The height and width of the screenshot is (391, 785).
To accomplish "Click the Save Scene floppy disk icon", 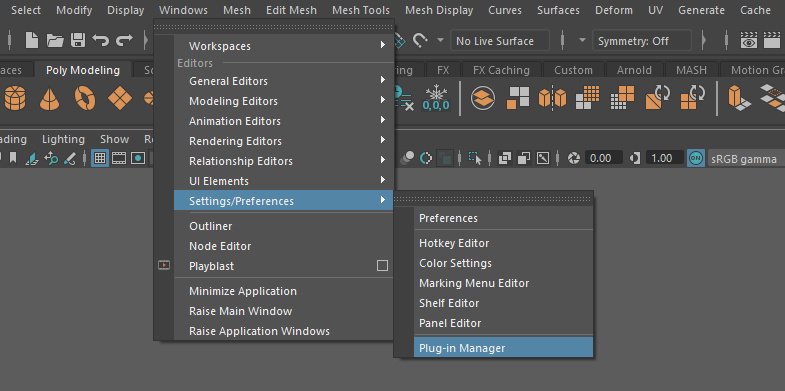I will 78,41.
